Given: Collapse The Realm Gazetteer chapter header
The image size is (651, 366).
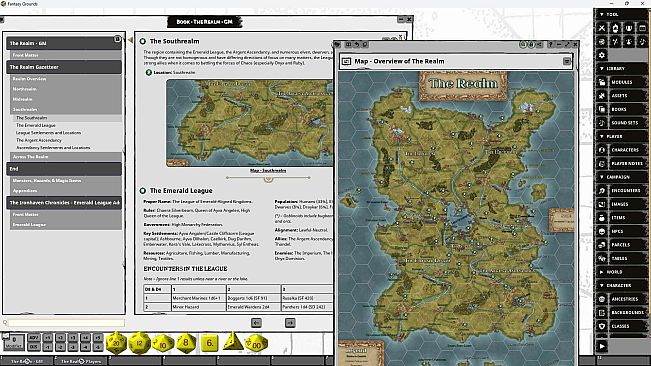Looking at the screenshot, I should (x=64, y=67).
